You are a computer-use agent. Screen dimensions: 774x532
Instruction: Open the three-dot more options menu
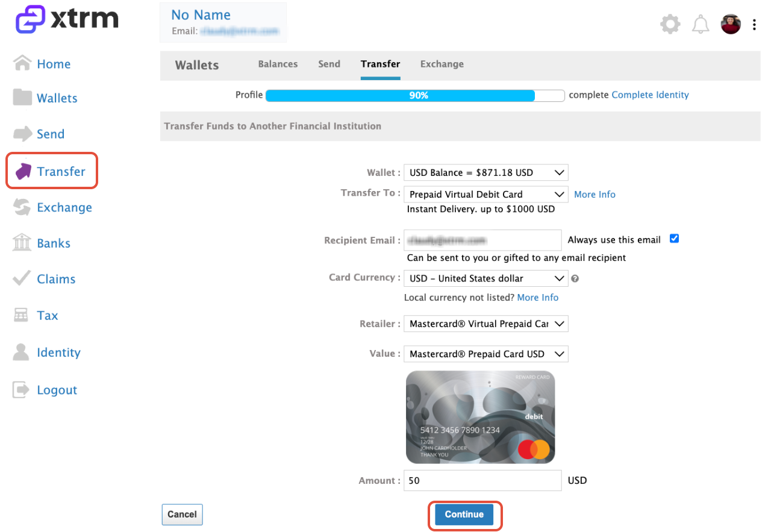point(754,25)
